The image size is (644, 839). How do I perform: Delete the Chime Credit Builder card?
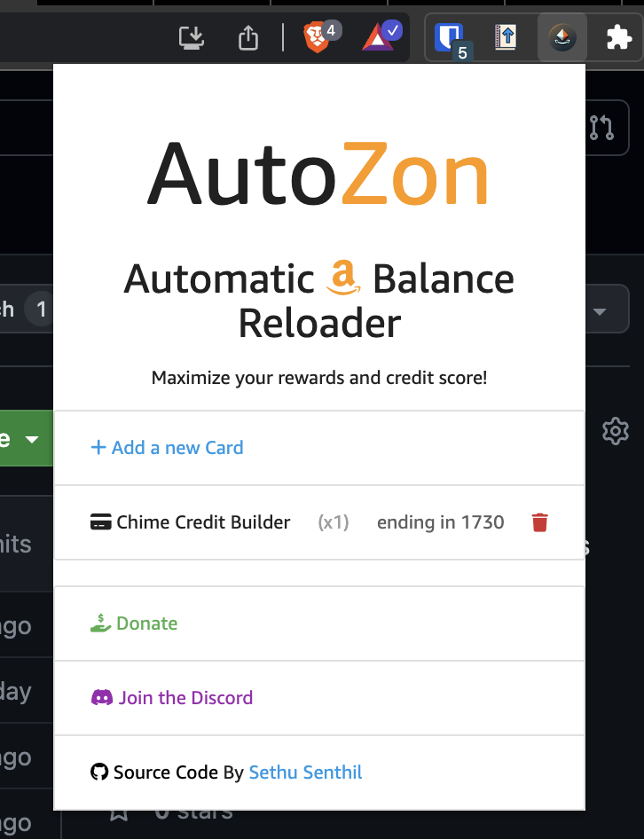coord(539,522)
